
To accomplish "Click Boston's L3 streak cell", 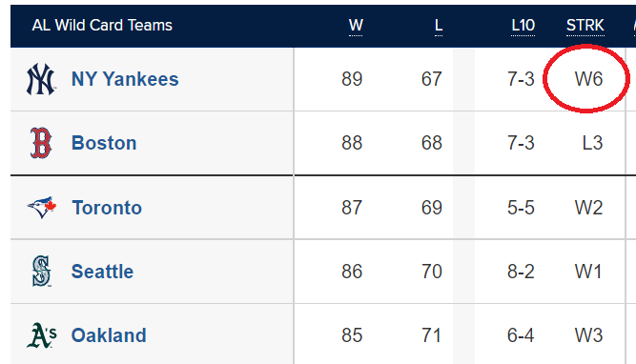I will (x=592, y=143).
